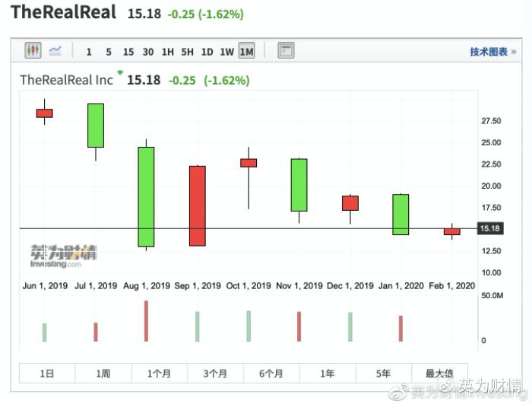Click the 15.18 current price marker
Viewport: 532px width, 404px height.
(490, 228)
